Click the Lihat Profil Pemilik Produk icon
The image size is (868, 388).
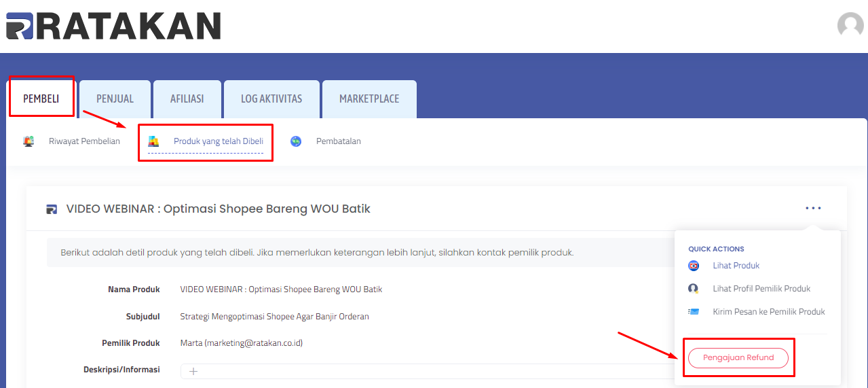coord(694,289)
